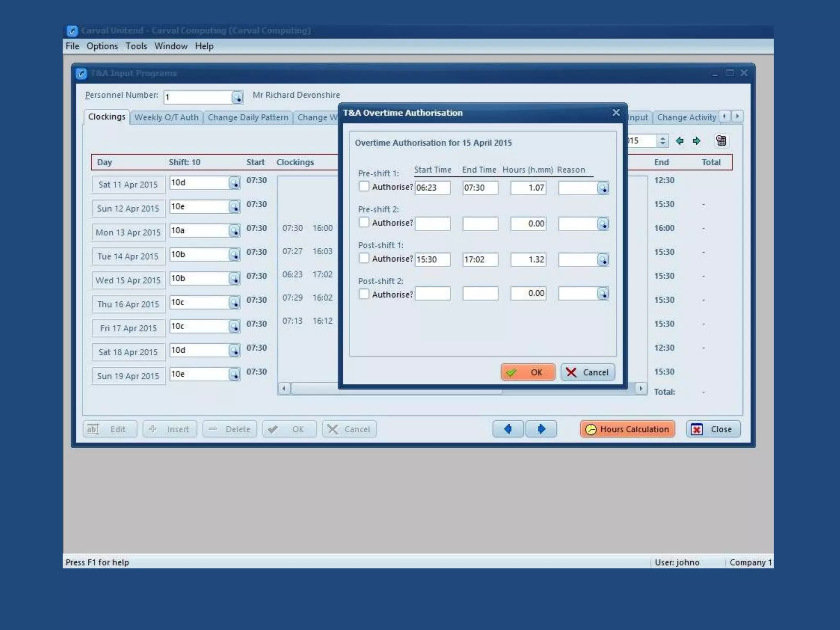
Task: Click the Personnel Number lookup icon
Action: 237,97
